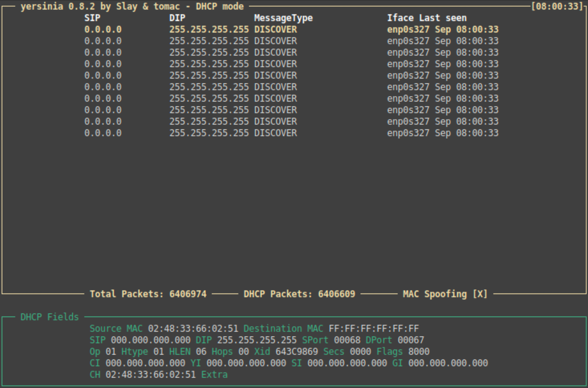588x388 pixels.
Task: Edit the SIP value in DHCP Fields
Action: point(151,340)
